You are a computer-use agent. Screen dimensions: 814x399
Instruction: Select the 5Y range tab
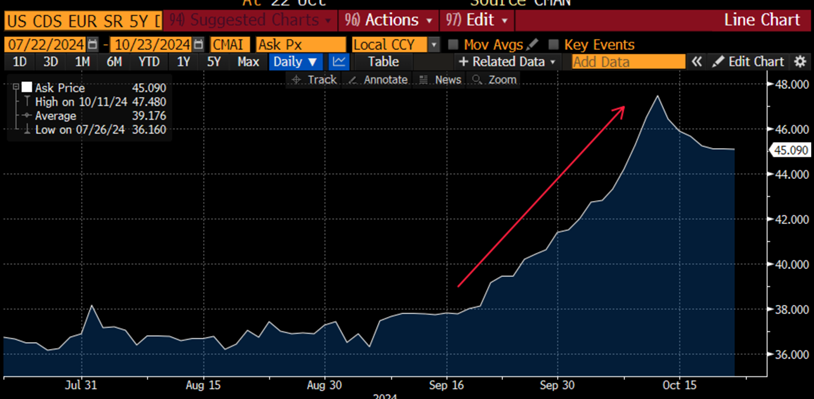point(214,62)
